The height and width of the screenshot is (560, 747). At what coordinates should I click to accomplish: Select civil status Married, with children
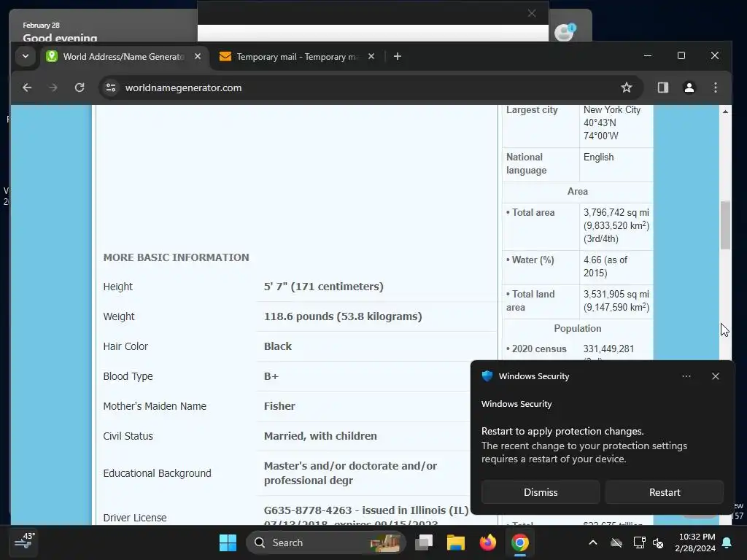(320, 436)
